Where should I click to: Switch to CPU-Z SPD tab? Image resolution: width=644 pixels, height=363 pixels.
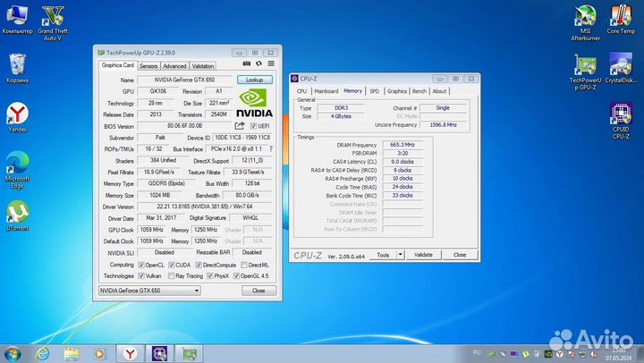374,91
